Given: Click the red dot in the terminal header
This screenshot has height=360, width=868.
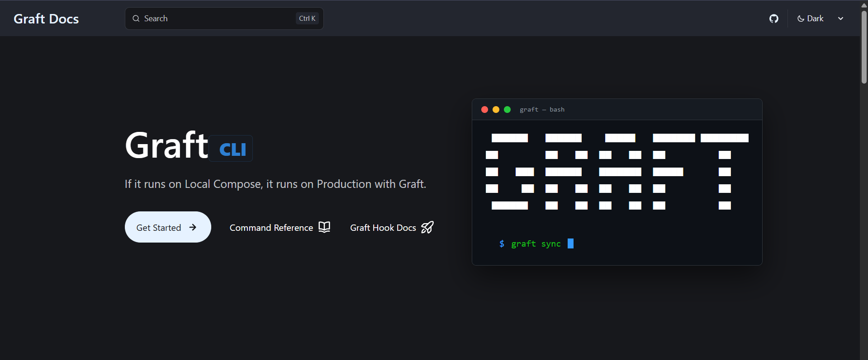Looking at the screenshot, I should (x=484, y=109).
